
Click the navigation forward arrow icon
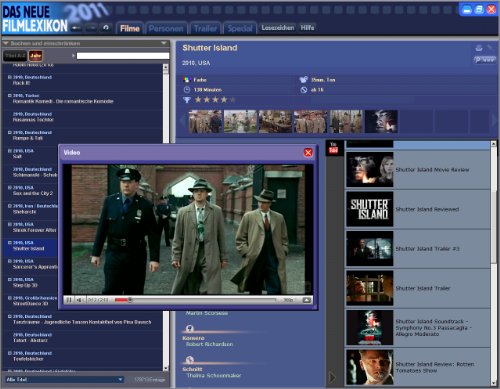pos(91,28)
